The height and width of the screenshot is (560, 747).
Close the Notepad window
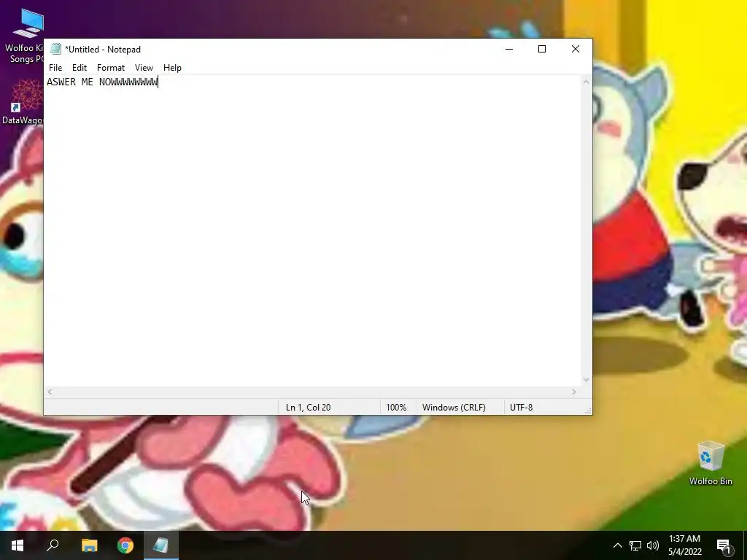576,49
